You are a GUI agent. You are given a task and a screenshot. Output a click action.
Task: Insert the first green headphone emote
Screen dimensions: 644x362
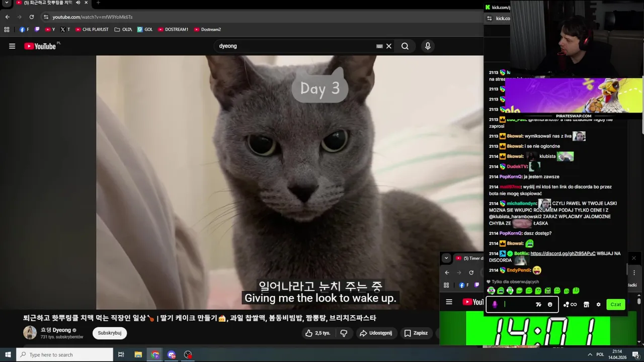(x=491, y=291)
